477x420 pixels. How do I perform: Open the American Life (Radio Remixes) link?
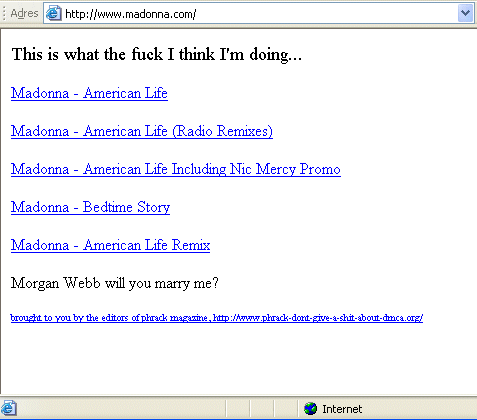coord(142,131)
